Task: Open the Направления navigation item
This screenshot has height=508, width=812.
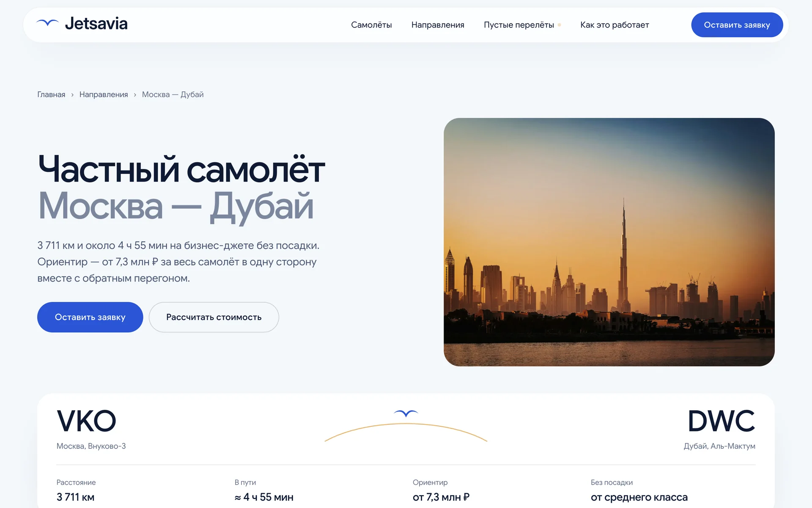Action: [438, 25]
